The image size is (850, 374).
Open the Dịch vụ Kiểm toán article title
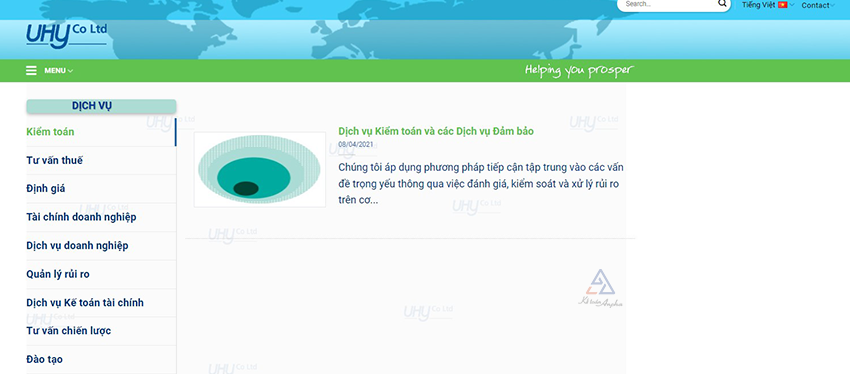click(x=436, y=131)
